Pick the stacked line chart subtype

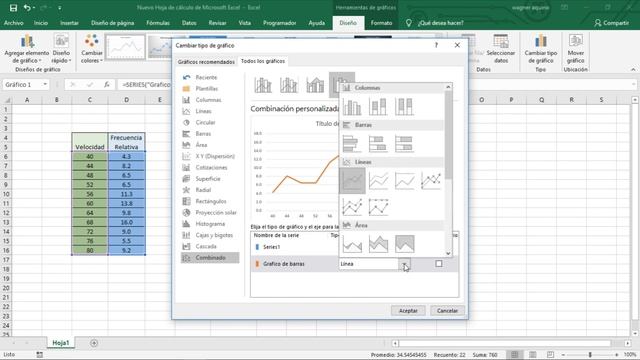click(x=378, y=180)
